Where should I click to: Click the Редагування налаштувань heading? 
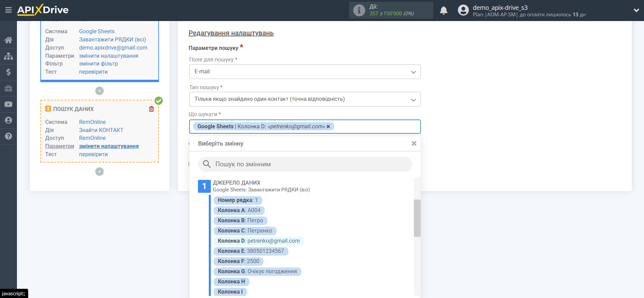pyautogui.click(x=231, y=33)
